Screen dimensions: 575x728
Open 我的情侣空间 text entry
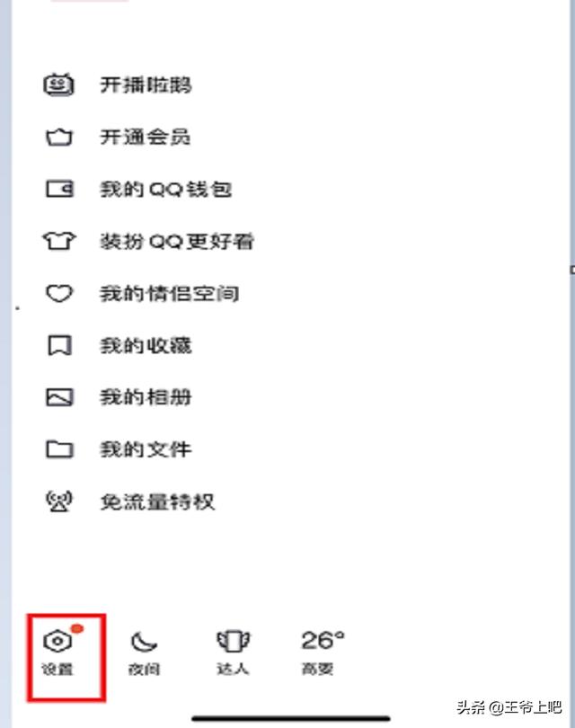pos(170,293)
